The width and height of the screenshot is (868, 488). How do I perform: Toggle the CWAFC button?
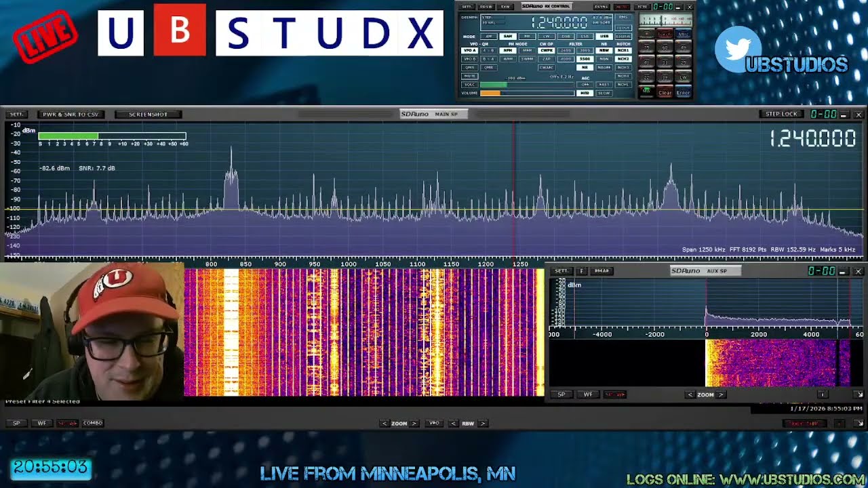coord(547,68)
